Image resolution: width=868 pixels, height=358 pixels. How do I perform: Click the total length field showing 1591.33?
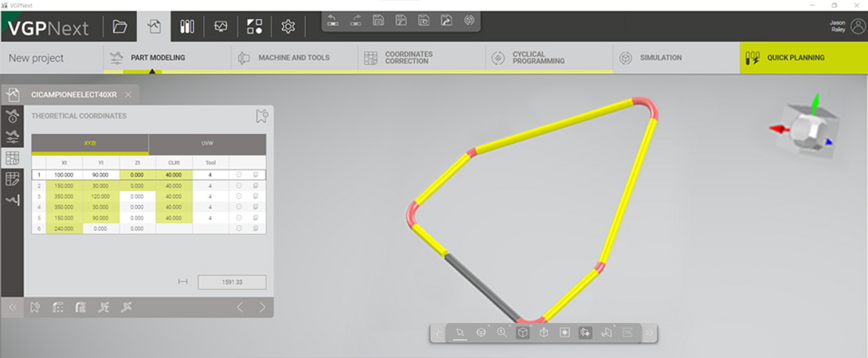pyautogui.click(x=232, y=282)
